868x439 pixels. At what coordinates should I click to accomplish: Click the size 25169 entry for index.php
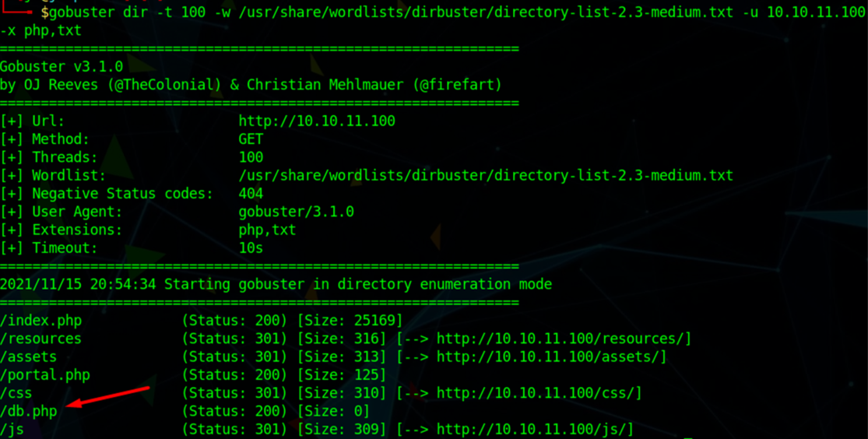point(350,321)
